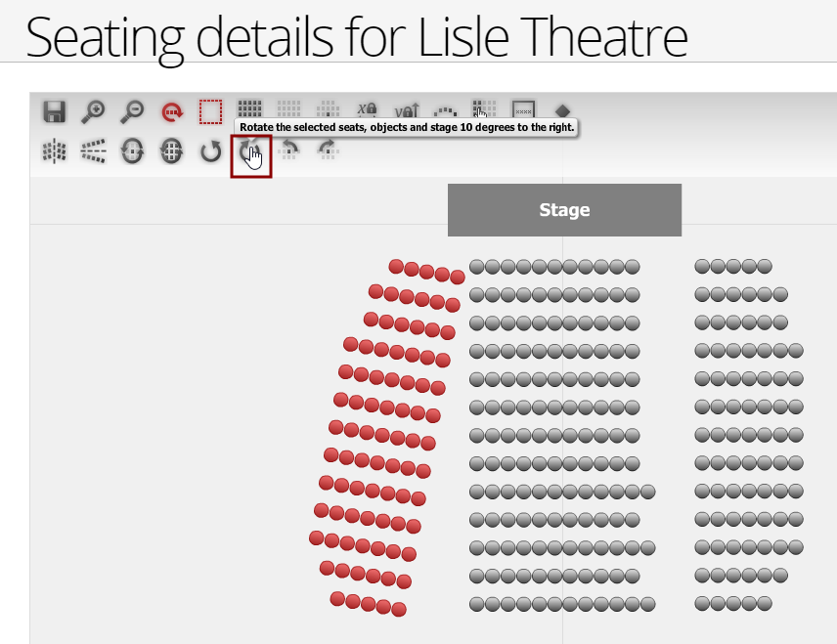
Task: Click the fanned dashed rows icon
Action: [x=93, y=151]
